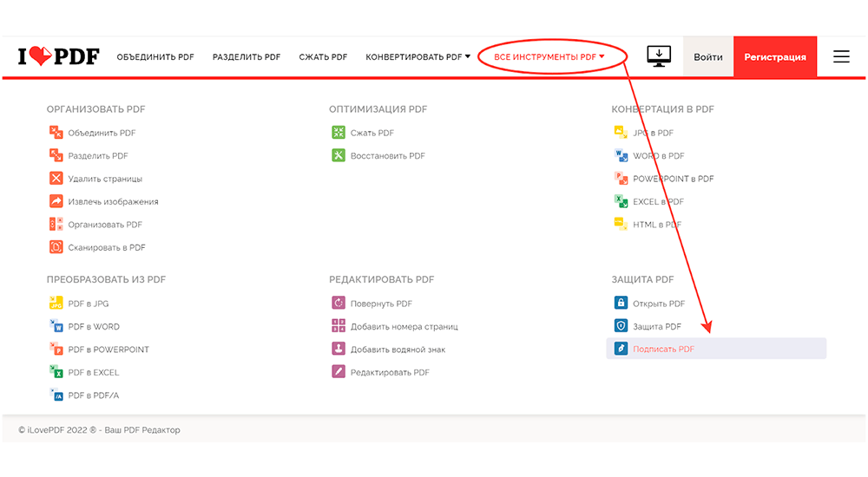
Task: Open the Объединить PDF link
Action: pos(102,133)
